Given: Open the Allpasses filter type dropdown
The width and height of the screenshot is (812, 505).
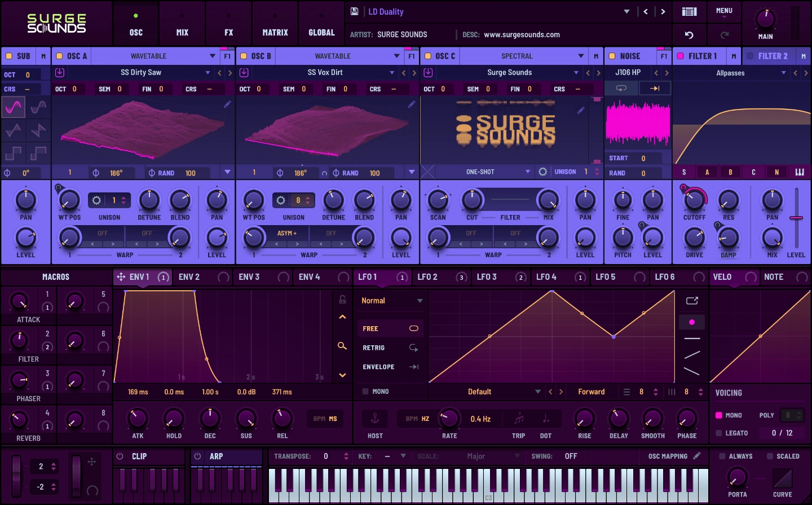Looking at the screenshot, I should pyautogui.click(x=783, y=73).
